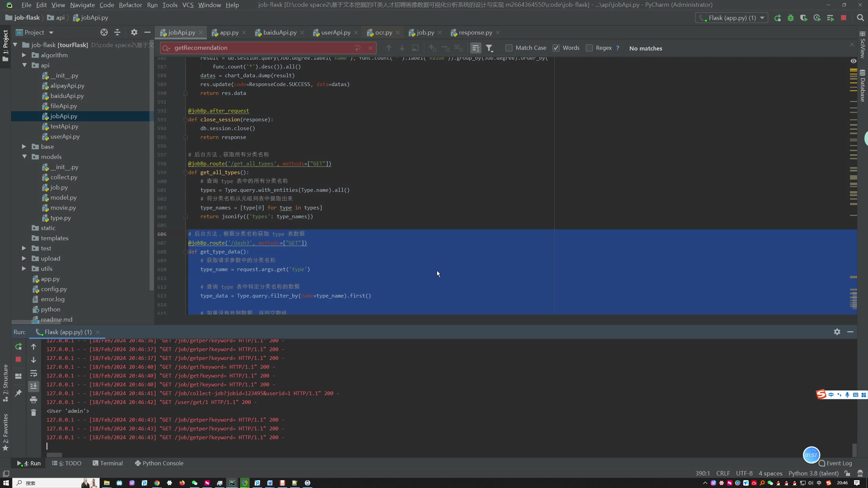Uncheck the Words checkbox
The image size is (868, 488).
click(556, 48)
